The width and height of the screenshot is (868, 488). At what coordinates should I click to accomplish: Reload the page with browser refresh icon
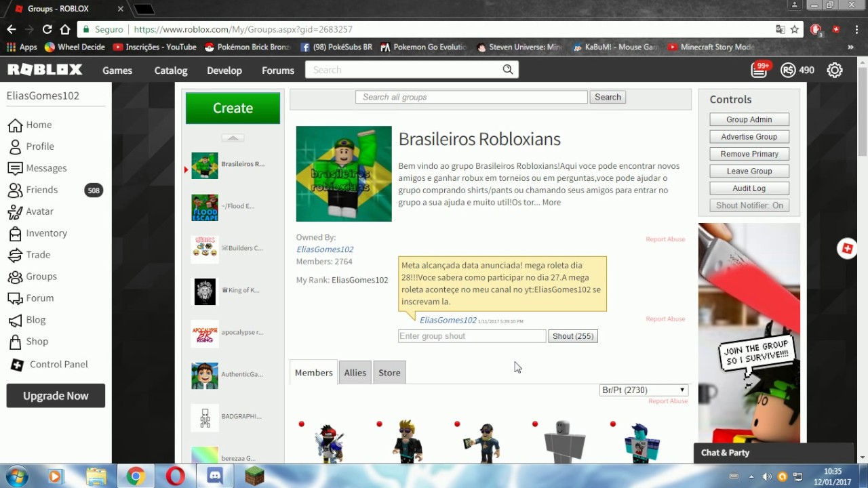(47, 29)
